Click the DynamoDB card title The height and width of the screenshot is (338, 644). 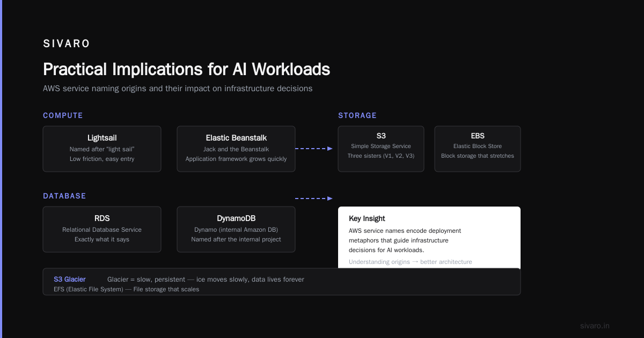(236, 218)
